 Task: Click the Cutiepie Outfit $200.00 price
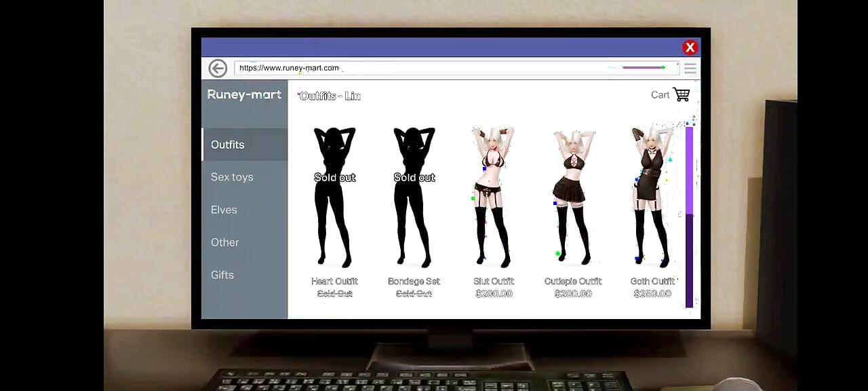click(x=573, y=294)
